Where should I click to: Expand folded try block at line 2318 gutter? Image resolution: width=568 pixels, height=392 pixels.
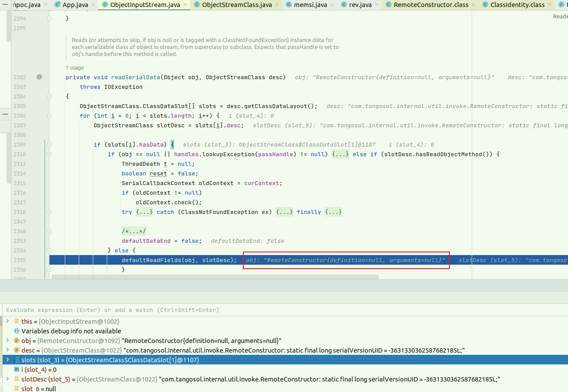49,212
